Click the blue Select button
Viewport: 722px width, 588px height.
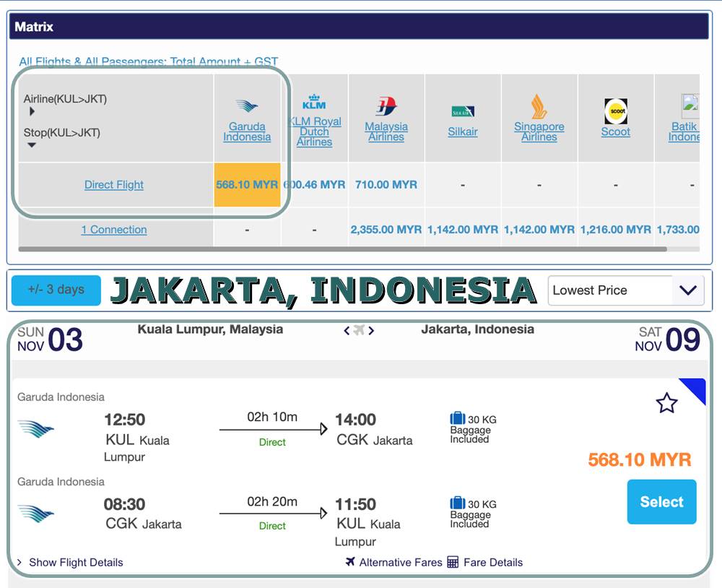pos(661,501)
